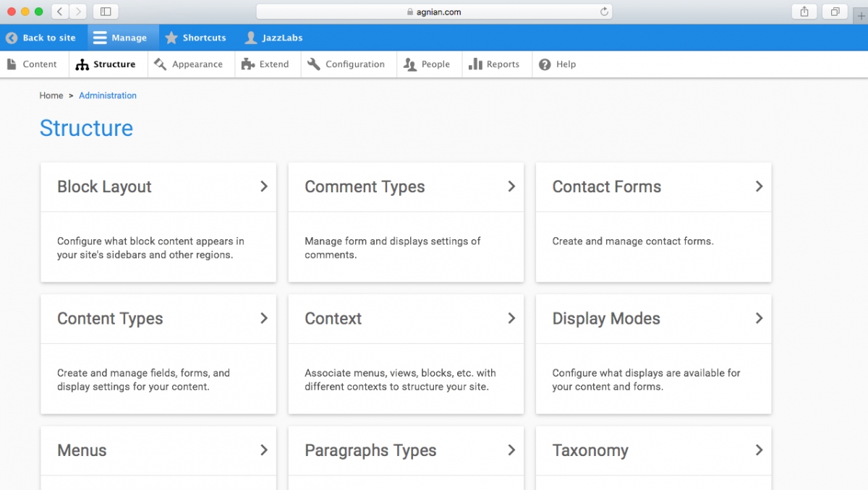Viewport: 868px width, 490px height.
Task: Open the People menu label
Action: [435, 64]
